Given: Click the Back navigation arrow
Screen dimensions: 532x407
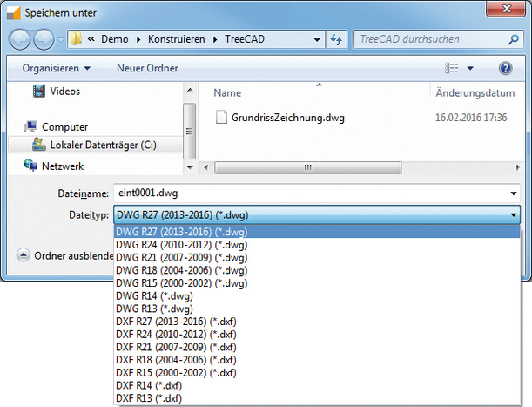Looking at the screenshot, I should coord(20,39).
